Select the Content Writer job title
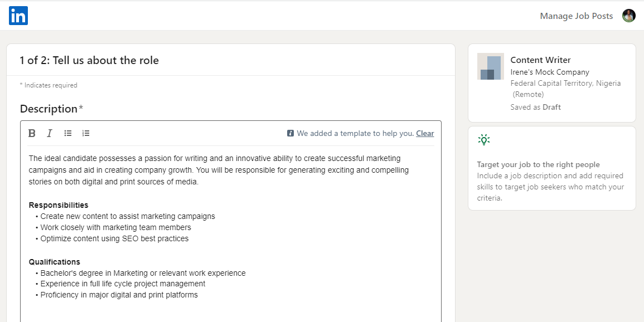The width and height of the screenshot is (644, 322). click(540, 60)
